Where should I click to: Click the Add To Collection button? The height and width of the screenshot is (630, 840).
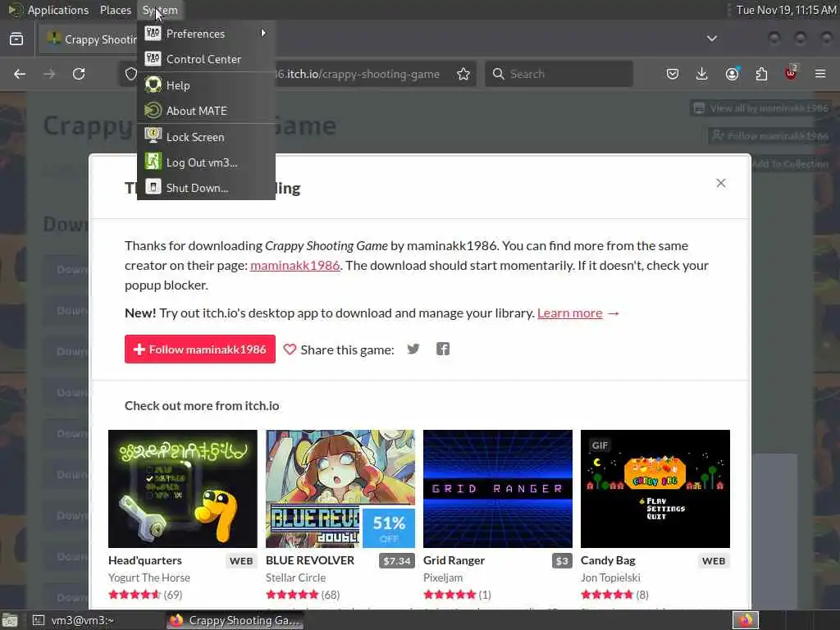[791, 164]
